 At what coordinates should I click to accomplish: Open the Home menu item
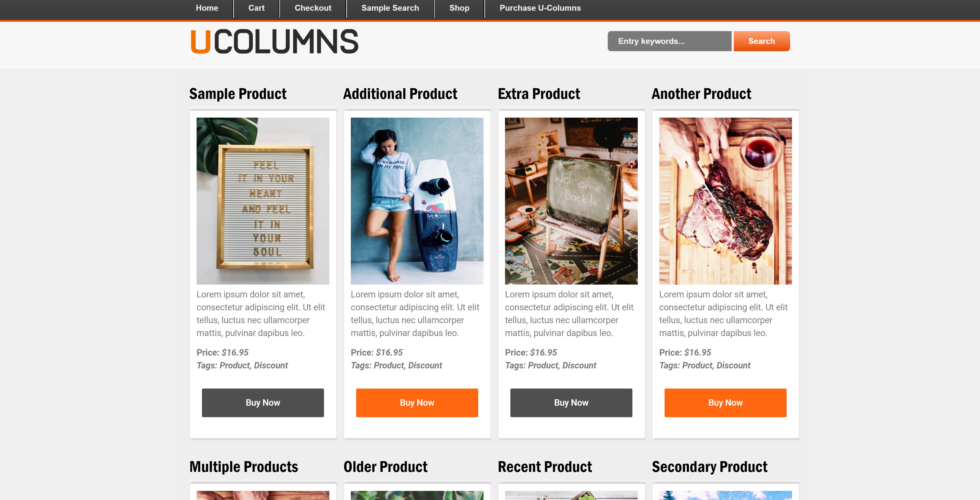tap(207, 8)
